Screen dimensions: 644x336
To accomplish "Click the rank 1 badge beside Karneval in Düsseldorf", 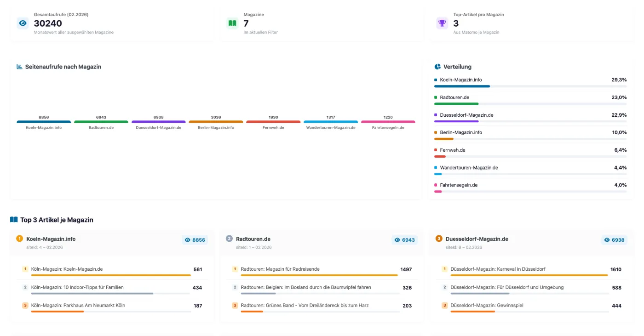I will click(444, 269).
